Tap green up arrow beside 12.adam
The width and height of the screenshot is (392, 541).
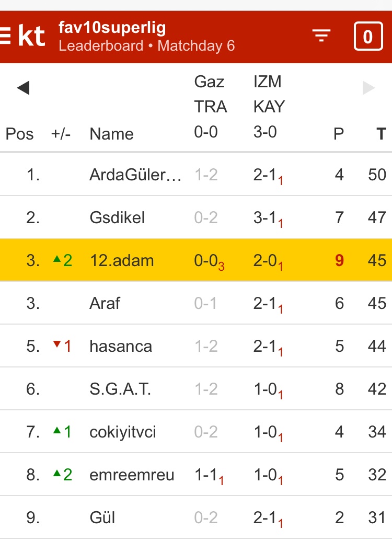click(x=57, y=260)
